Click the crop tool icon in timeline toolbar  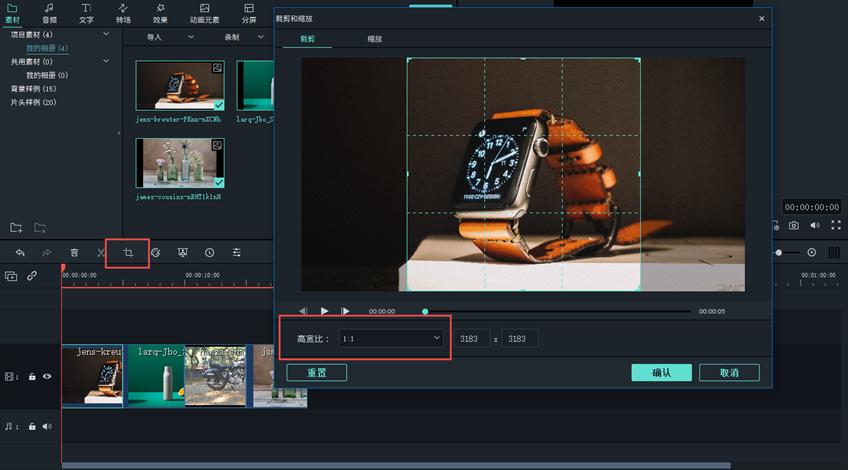tap(128, 253)
